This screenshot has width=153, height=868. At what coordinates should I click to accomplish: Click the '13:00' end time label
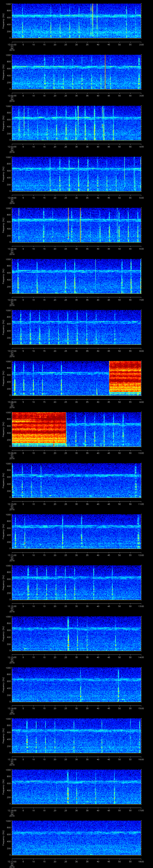141,606
